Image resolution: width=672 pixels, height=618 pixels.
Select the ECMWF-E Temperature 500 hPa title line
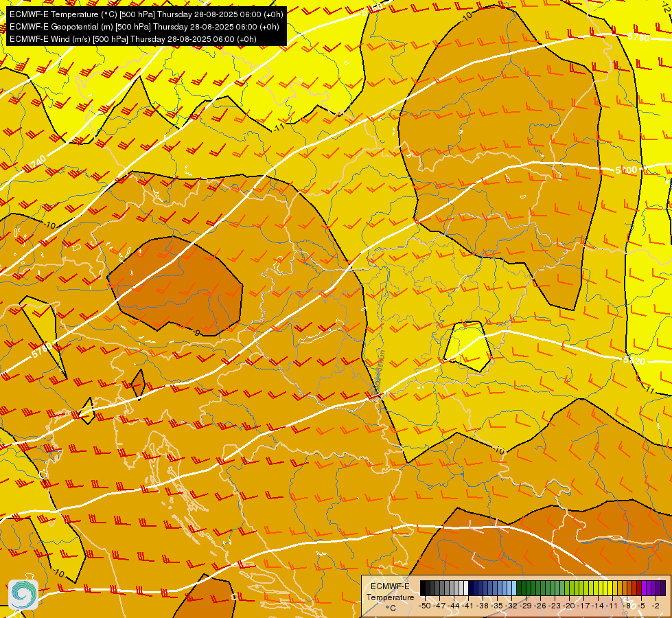146,14
